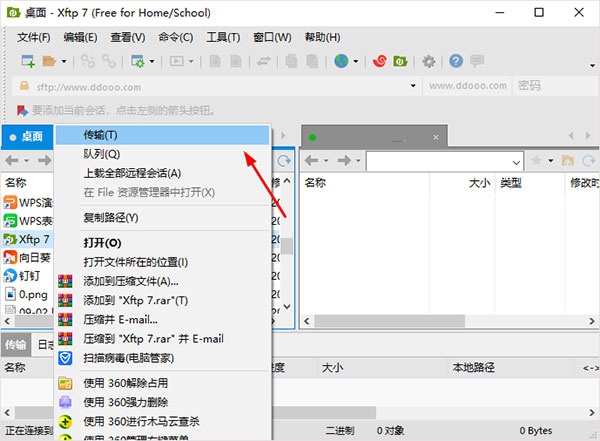Refresh the remote pane
This screenshot has width=600, height=441.
(x=589, y=160)
